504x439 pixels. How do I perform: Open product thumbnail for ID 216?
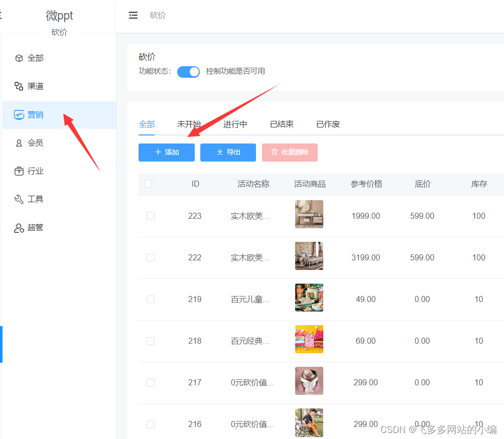309,422
